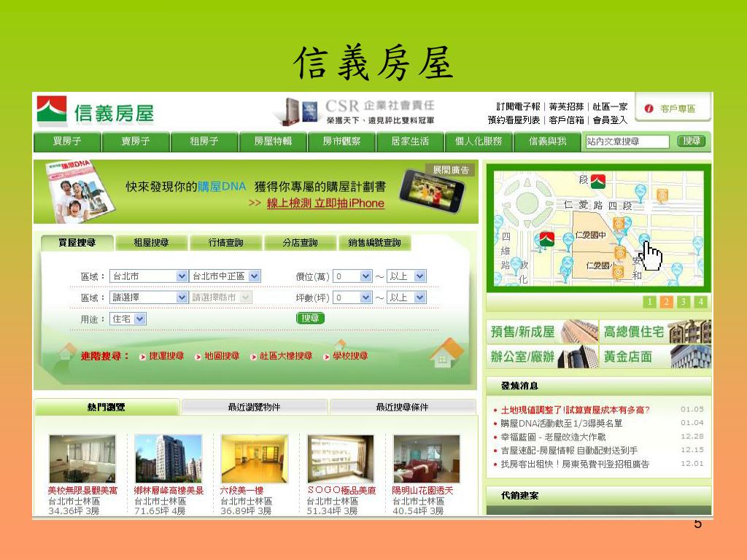Select map slide number 1
The width and height of the screenshot is (747, 560).
(649, 302)
